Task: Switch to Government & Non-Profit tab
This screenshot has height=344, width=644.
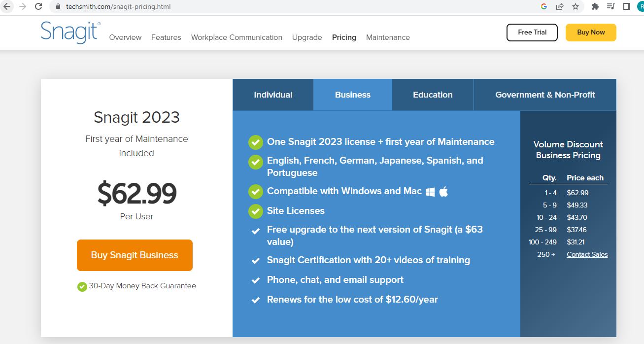Action: [x=545, y=95]
